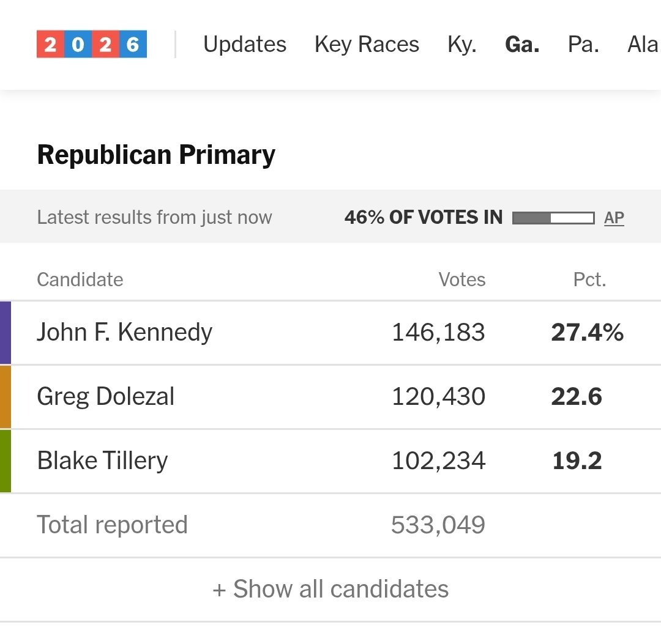The height and width of the screenshot is (644, 661).
Task: Click the green Tillery color marker
Action: tap(5, 461)
